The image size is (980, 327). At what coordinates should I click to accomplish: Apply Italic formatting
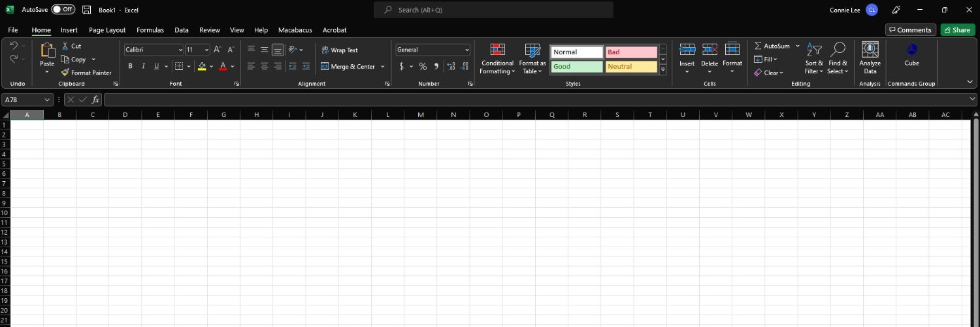click(143, 66)
